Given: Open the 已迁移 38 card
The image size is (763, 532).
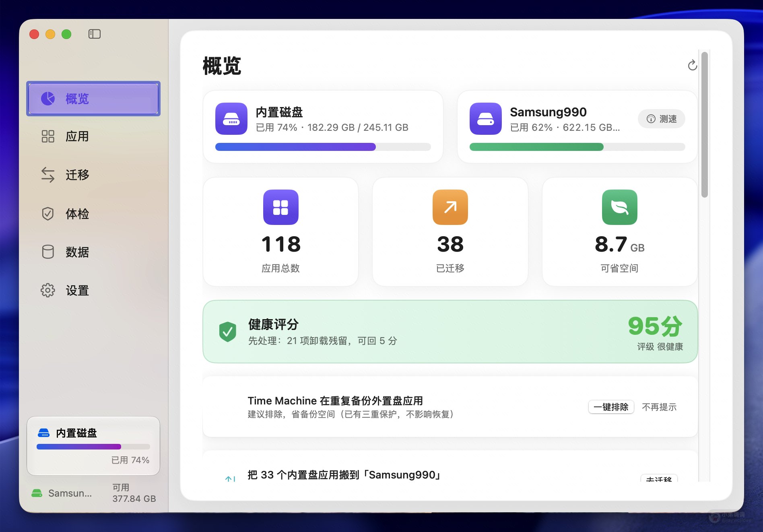Looking at the screenshot, I should tap(450, 232).
